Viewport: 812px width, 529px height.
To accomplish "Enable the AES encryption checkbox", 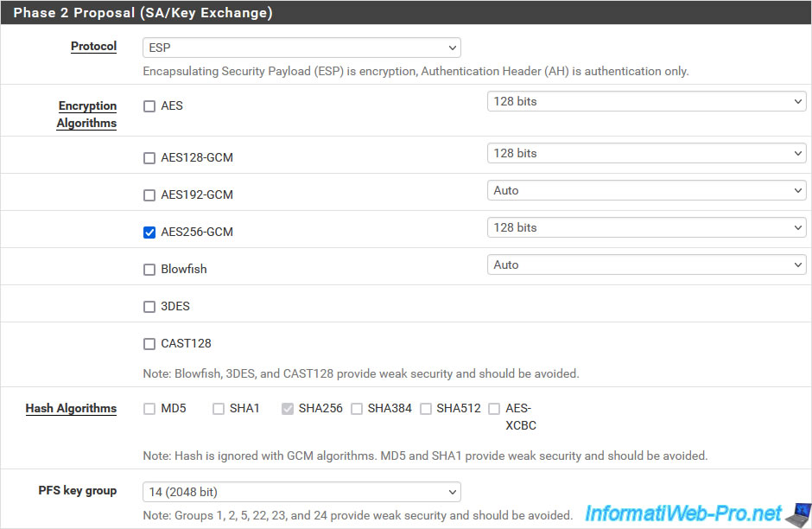I will coord(149,106).
